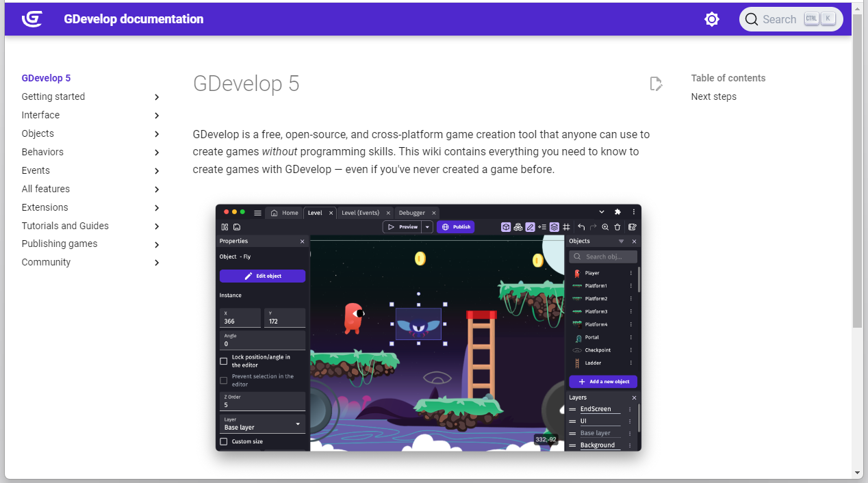Expand the chevron beside Interface
Viewport: 868px width, 483px height.
[157, 116]
